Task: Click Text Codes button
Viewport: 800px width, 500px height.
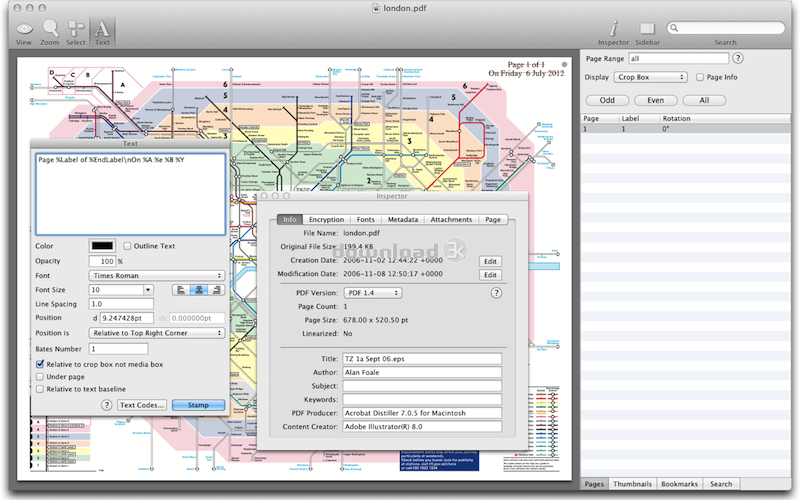Action: point(142,405)
